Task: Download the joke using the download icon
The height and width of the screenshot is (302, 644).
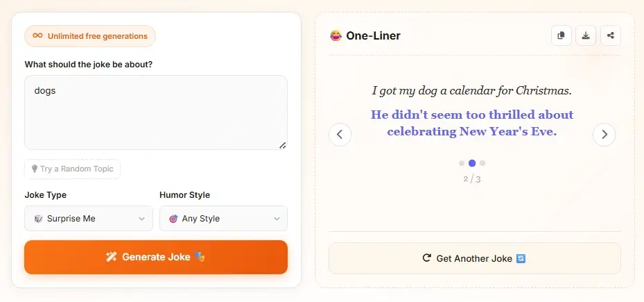Action: pos(586,35)
